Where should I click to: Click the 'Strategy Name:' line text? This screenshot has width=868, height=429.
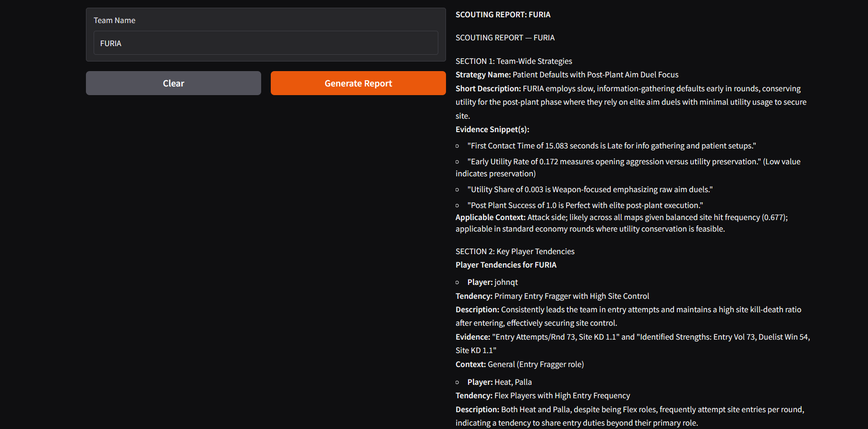pyautogui.click(x=567, y=74)
